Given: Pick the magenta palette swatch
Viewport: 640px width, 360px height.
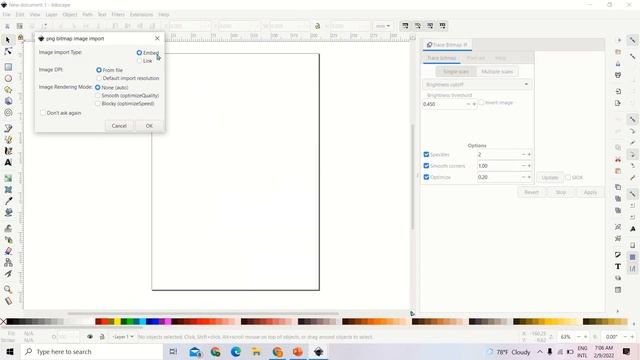Looking at the screenshot, I should [167, 322].
